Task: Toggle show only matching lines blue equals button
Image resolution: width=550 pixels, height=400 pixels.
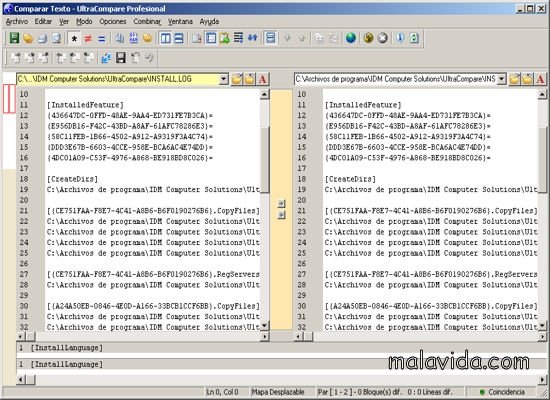Action: pyautogui.click(x=102, y=38)
